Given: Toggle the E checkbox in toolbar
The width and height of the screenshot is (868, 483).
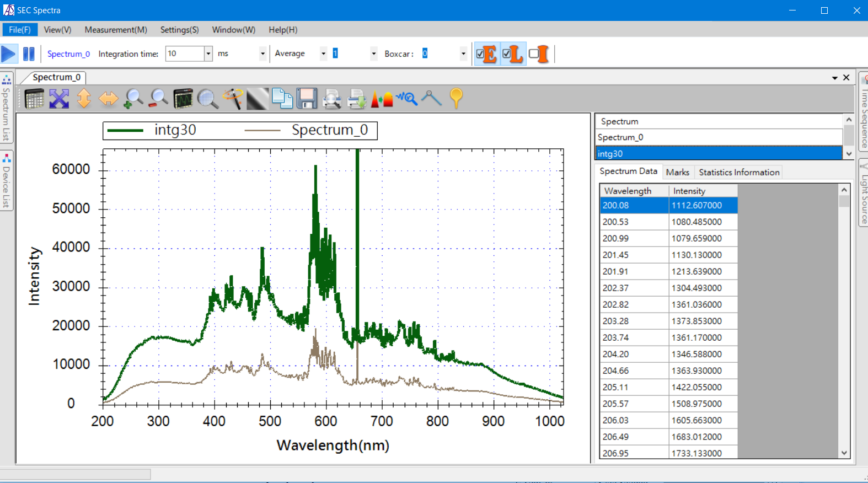Looking at the screenshot, I should coord(480,54).
